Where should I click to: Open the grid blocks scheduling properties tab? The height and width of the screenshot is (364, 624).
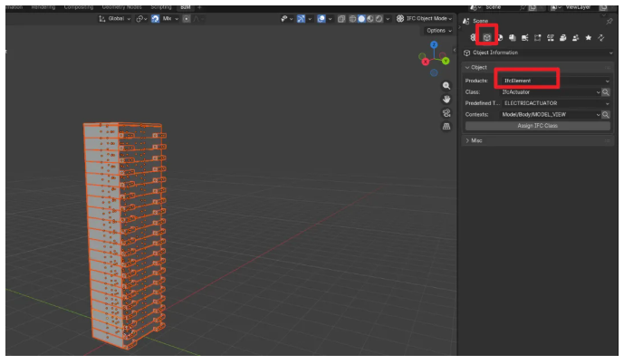coord(551,37)
